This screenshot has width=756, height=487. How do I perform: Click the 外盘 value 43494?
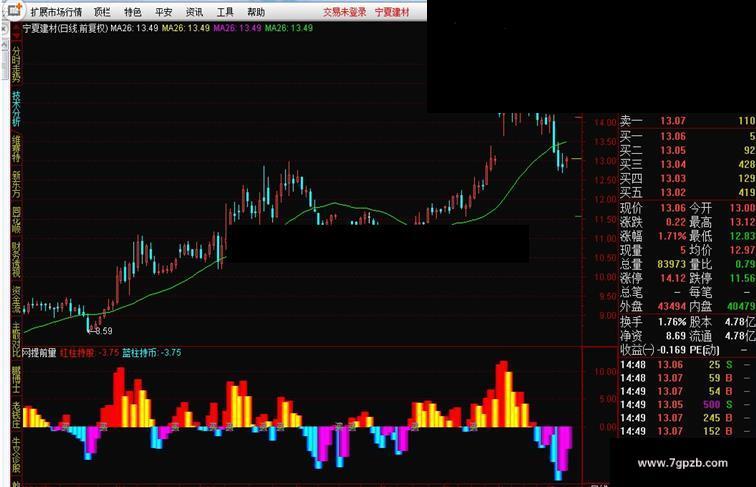pos(672,306)
